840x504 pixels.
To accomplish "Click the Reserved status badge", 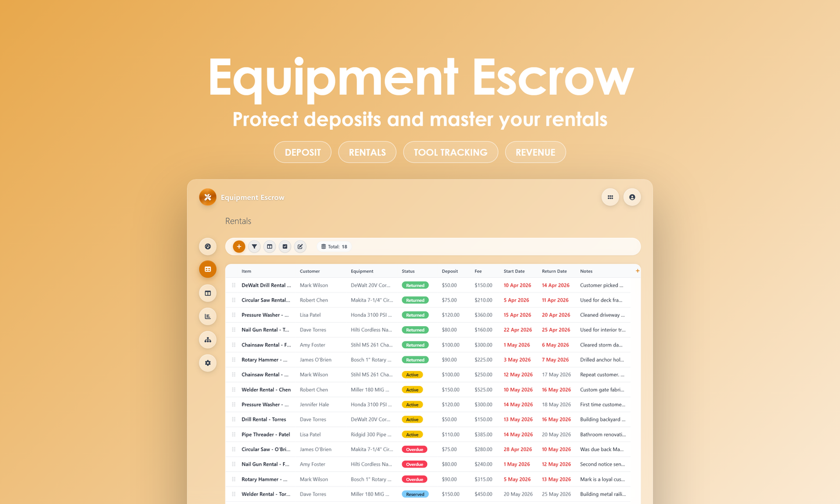I will click(415, 494).
